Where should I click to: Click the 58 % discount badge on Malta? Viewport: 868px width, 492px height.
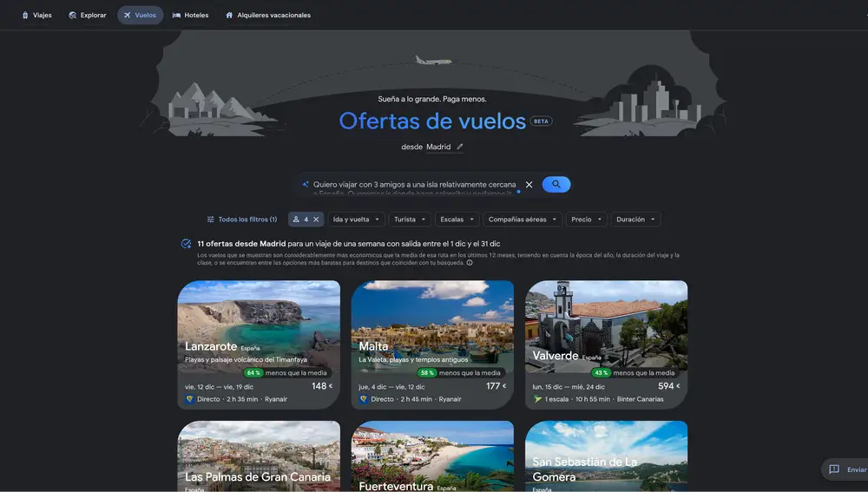[427, 373]
